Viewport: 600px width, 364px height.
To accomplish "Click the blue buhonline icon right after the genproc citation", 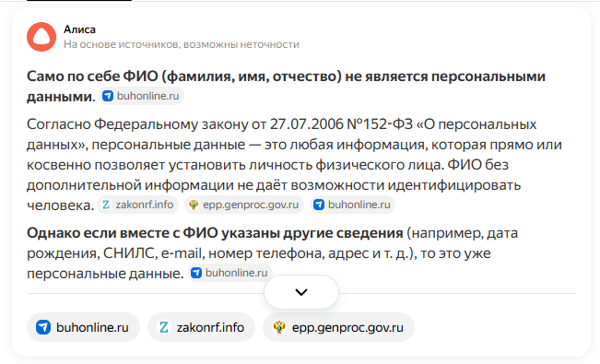I will (319, 205).
